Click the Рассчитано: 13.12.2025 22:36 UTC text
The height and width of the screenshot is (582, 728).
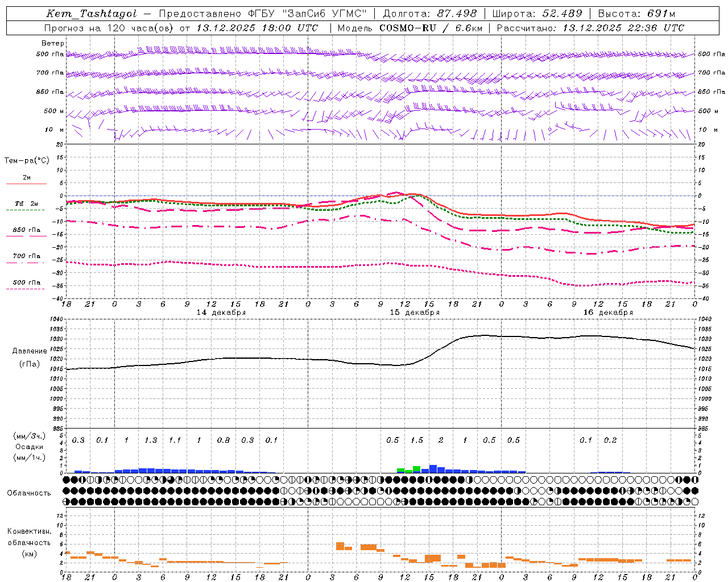click(x=590, y=28)
